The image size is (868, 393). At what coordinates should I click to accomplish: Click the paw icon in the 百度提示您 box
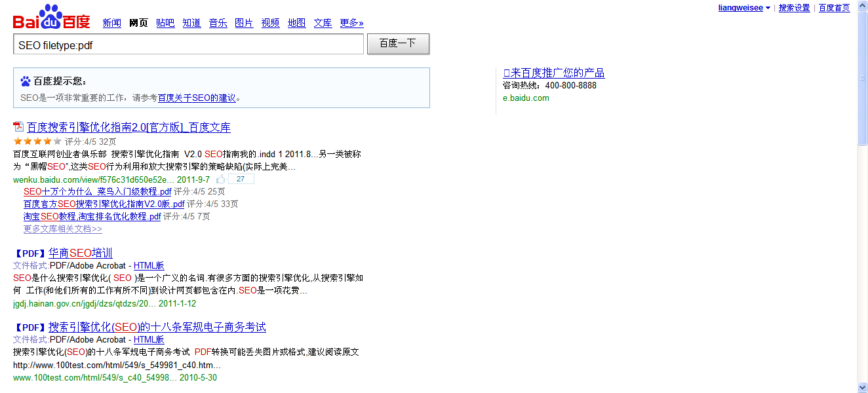click(26, 81)
